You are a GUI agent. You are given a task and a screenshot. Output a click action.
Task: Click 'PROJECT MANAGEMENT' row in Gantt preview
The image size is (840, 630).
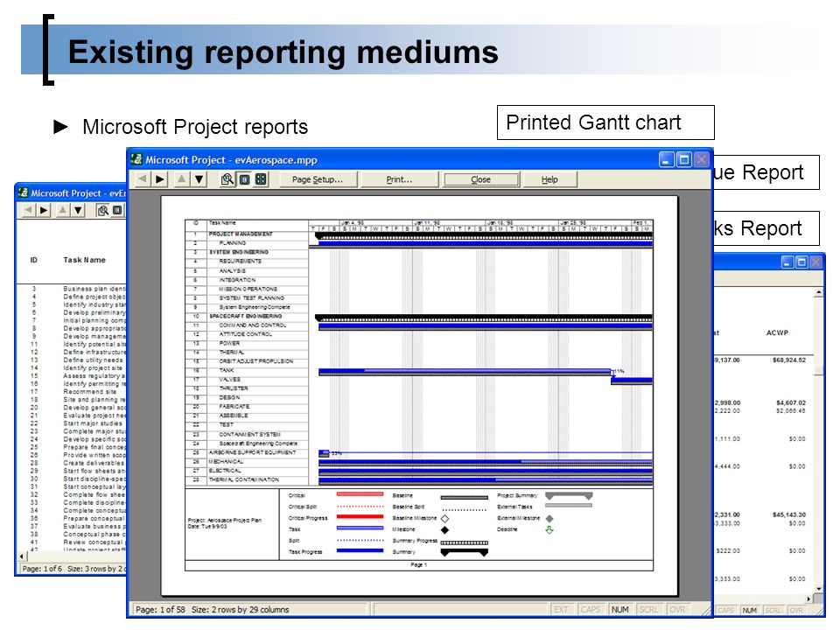(241, 234)
